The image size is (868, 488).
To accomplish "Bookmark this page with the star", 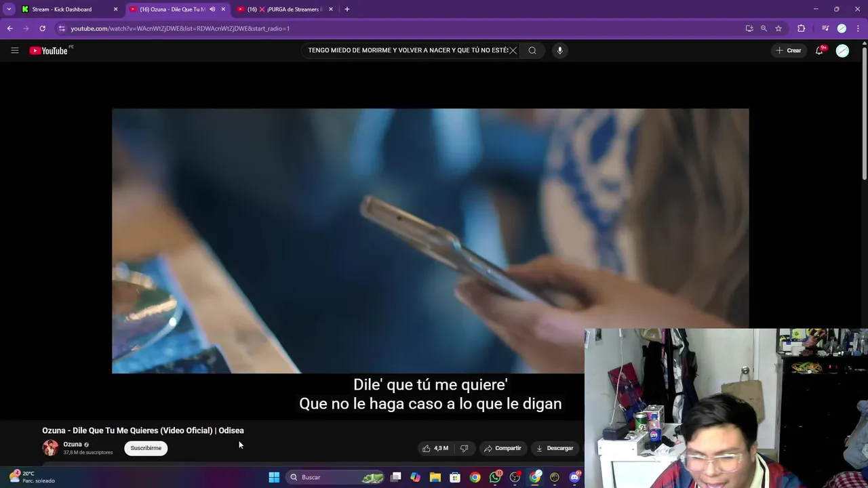I will (778, 28).
